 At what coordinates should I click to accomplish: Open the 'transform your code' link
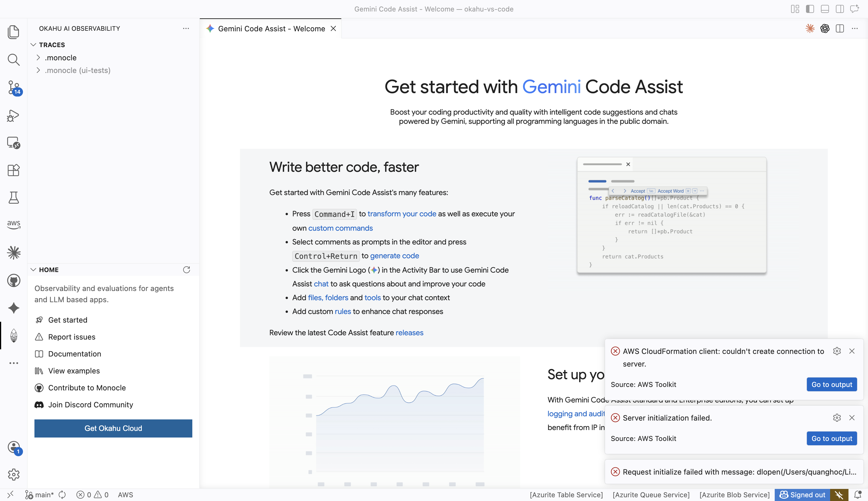click(402, 214)
